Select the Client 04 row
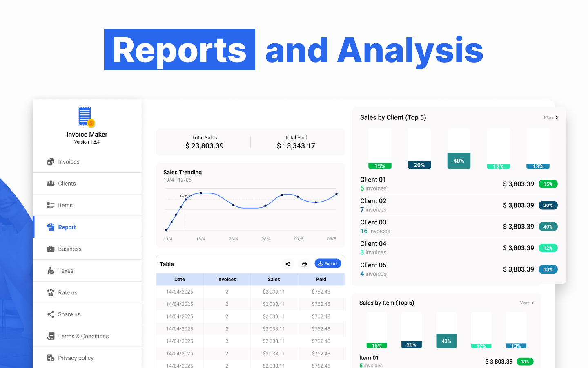Viewport: 588px width, 368px height. pos(459,248)
